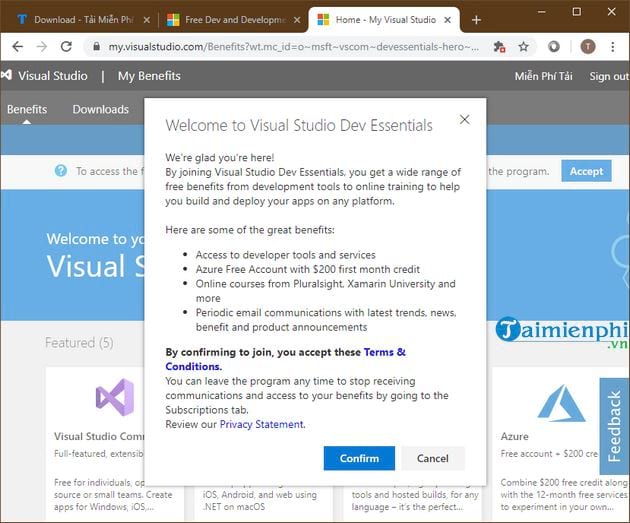Click the round extension icon beside the star
Image resolution: width=630 pixels, height=523 pixels.
[x=554, y=47]
